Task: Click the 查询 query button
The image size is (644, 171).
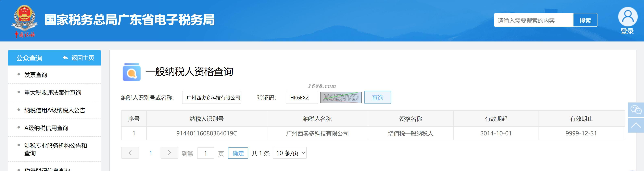Action: 378,98
